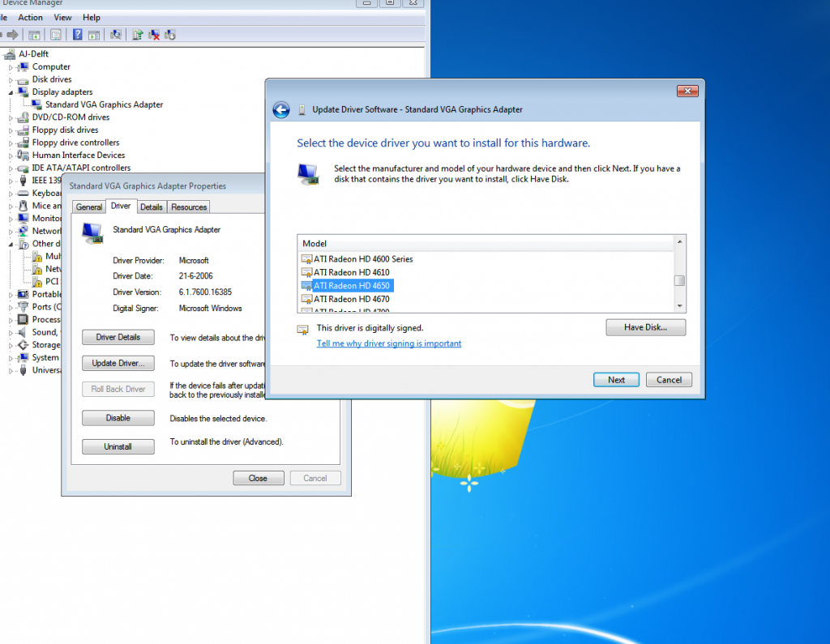Screen dimensions: 830x644
Task: Click the blue Help question mark icon
Action: 77,35
